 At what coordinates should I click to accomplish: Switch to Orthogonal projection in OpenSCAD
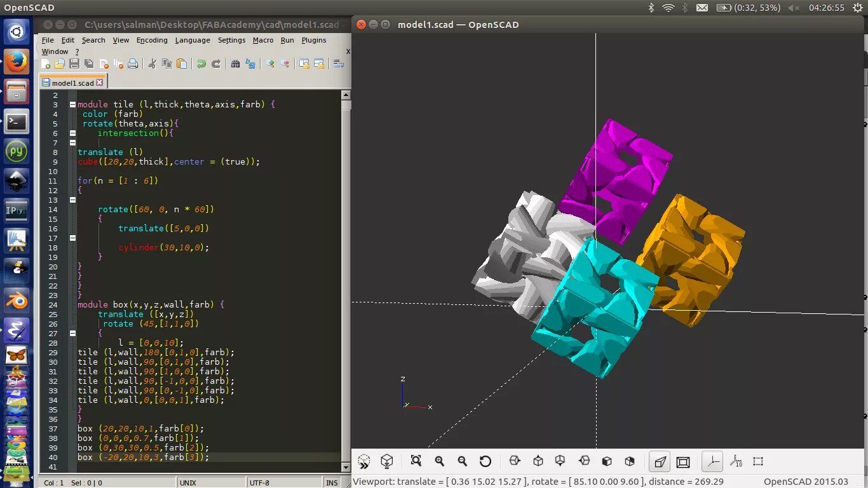[682, 461]
